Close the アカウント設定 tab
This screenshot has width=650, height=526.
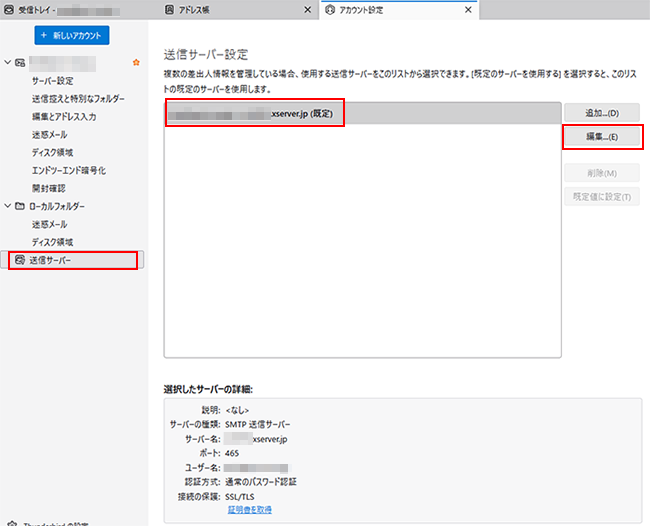tap(468, 10)
